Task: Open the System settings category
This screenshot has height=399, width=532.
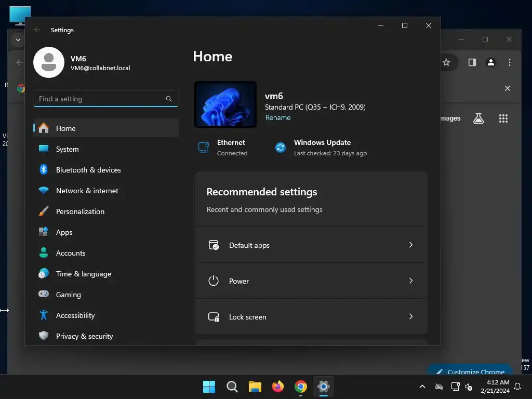Action: (x=106, y=149)
